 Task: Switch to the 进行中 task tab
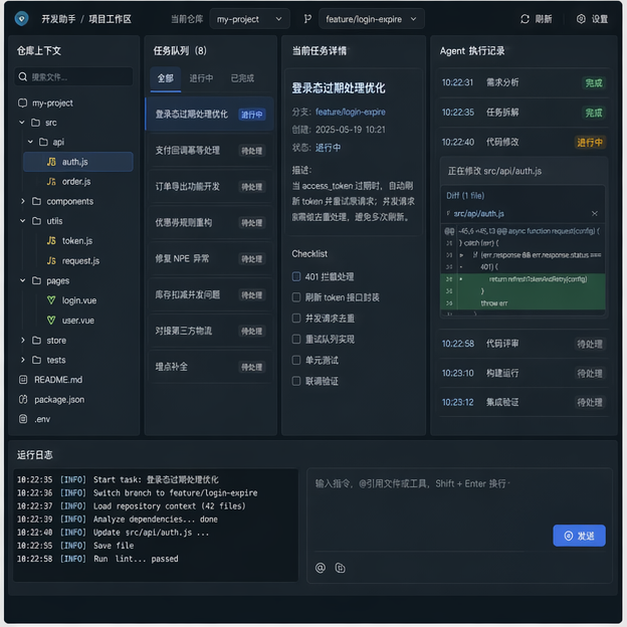click(201, 78)
